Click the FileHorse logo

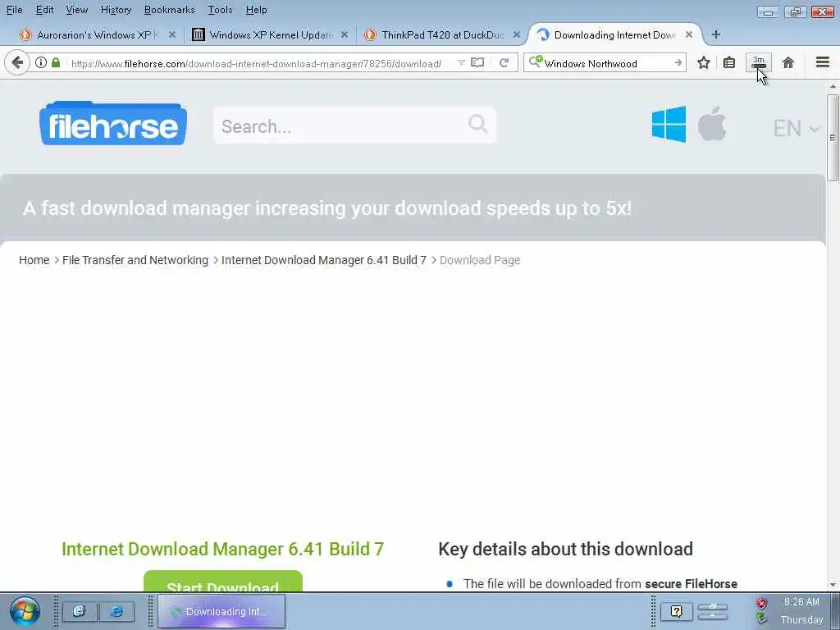click(113, 123)
